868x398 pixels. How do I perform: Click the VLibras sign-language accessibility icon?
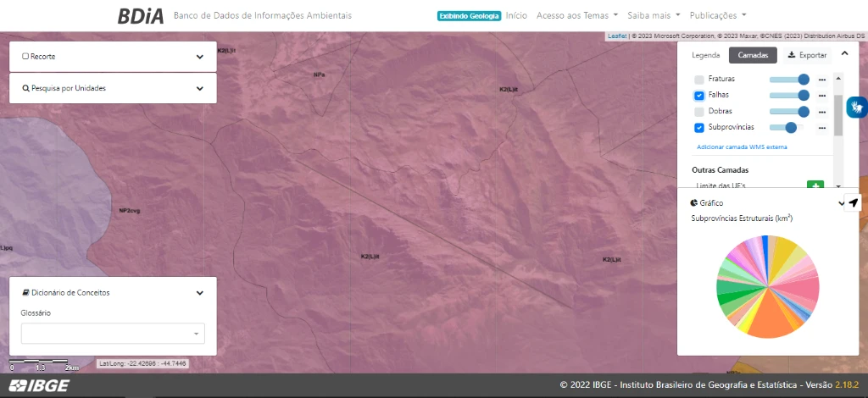click(x=859, y=107)
